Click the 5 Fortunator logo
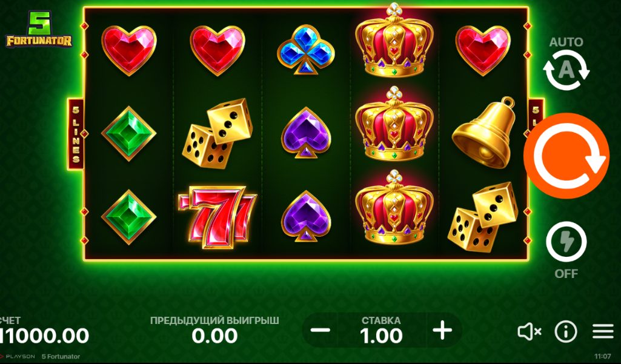 click(x=39, y=29)
